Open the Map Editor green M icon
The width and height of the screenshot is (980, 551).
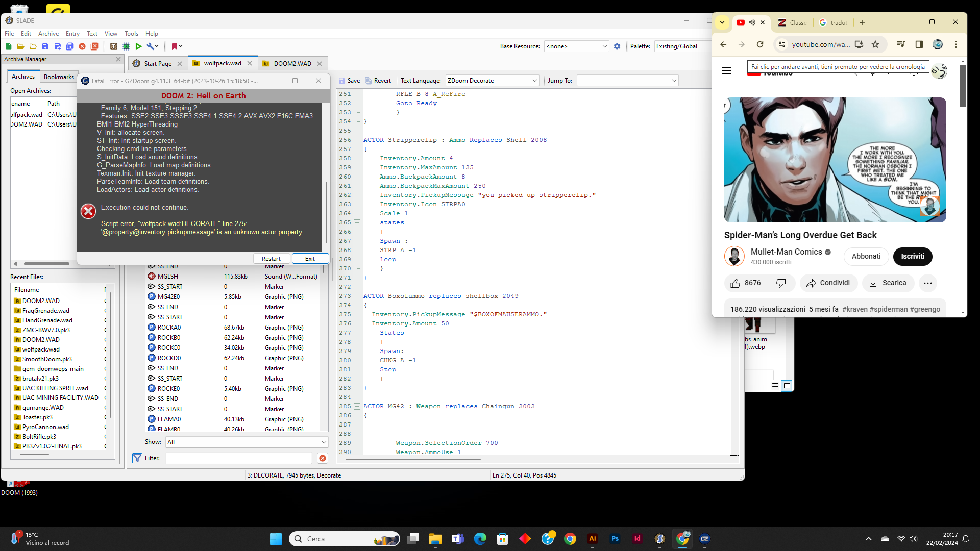(126, 46)
